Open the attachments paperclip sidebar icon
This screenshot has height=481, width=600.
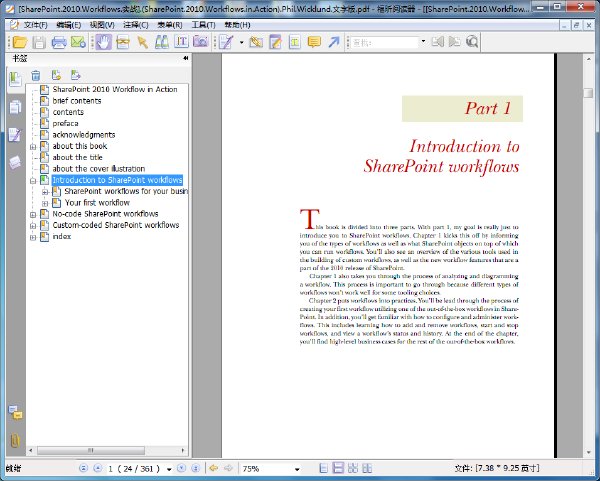[15, 441]
